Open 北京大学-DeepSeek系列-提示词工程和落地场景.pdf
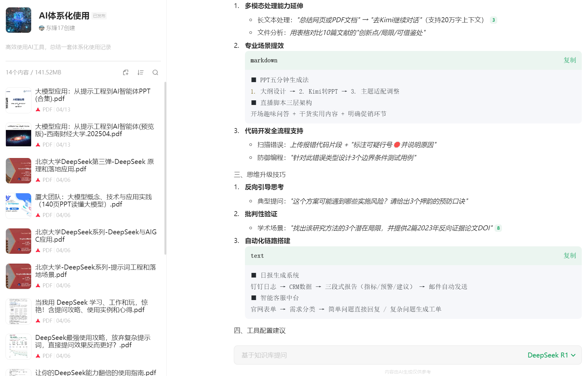 coord(96,271)
